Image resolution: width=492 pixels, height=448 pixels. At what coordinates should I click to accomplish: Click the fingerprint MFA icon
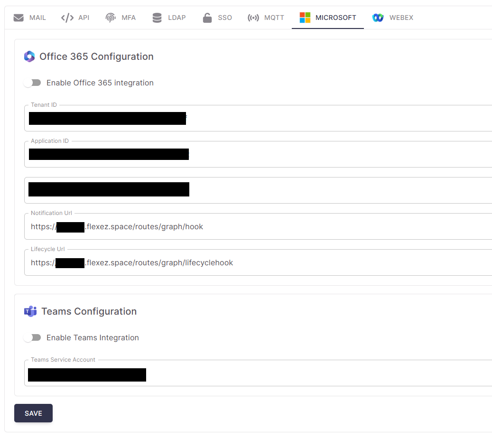111,18
